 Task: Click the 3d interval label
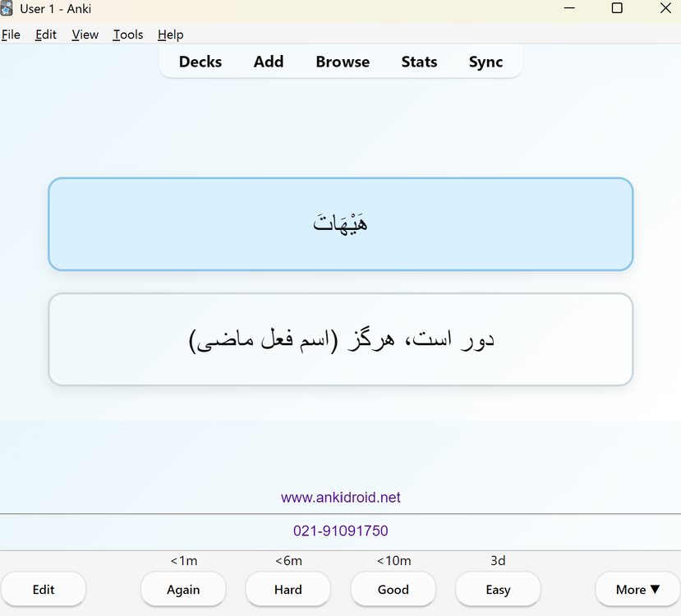click(x=498, y=560)
